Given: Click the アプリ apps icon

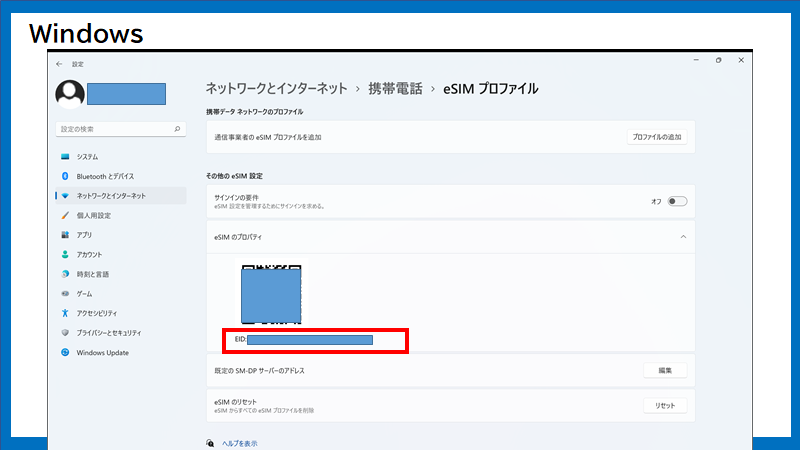Looking at the screenshot, I should [65, 235].
